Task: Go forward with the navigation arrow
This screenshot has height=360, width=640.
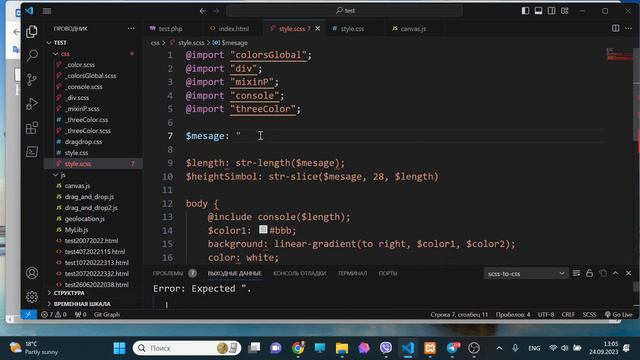Action: pyautogui.click(x=216, y=11)
